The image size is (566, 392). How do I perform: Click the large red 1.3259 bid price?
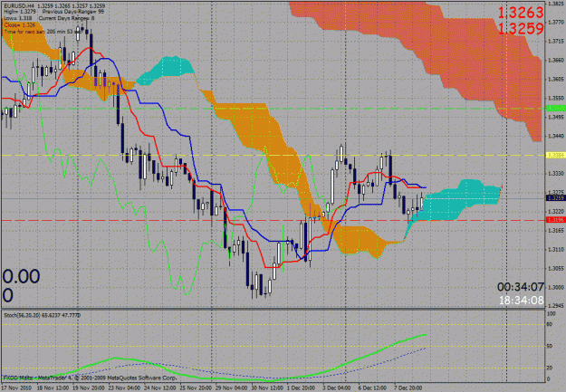pyautogui.click(x=521, y=29)
